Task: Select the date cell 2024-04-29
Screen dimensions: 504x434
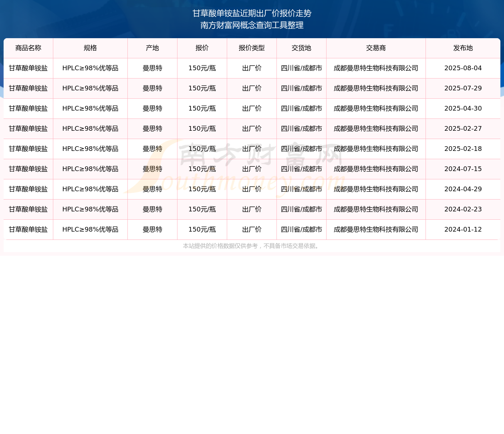Action: click(x=463, y=189)
